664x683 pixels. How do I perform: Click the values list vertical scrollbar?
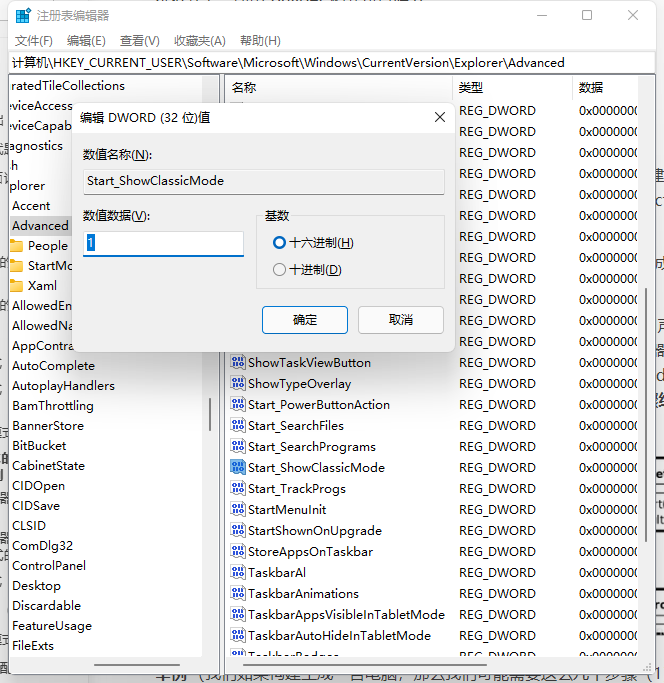tap(646, 414)
